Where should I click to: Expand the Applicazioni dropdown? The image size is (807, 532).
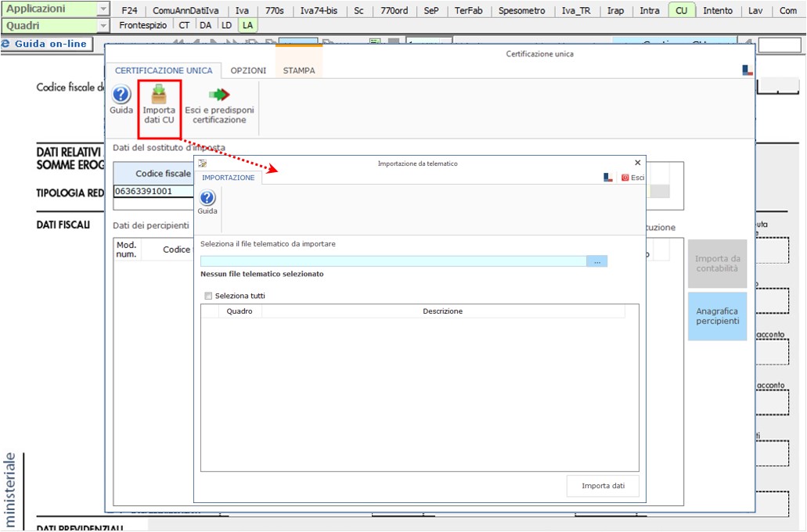point(103,9)
